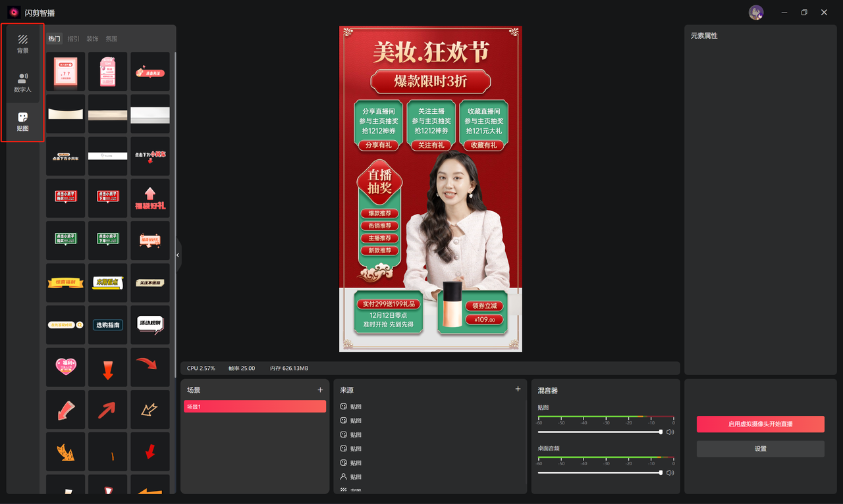Open settings via the 设置 button
This screenshot has height=504, width=843.
tap(760, 448)
